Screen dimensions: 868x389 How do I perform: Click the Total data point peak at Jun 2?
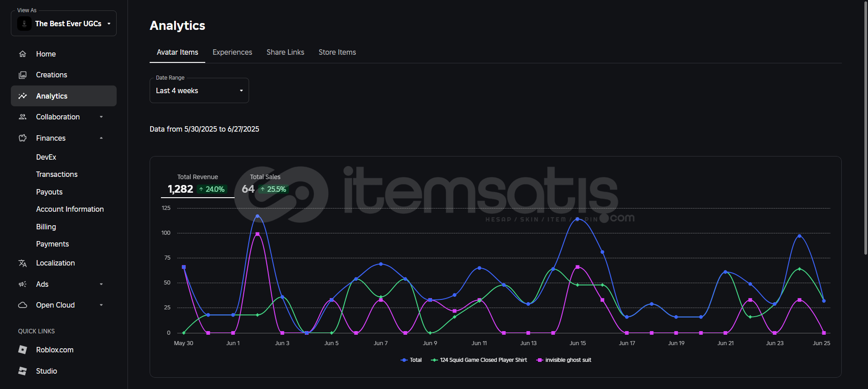pyautogui.click(x=258, y=216)
